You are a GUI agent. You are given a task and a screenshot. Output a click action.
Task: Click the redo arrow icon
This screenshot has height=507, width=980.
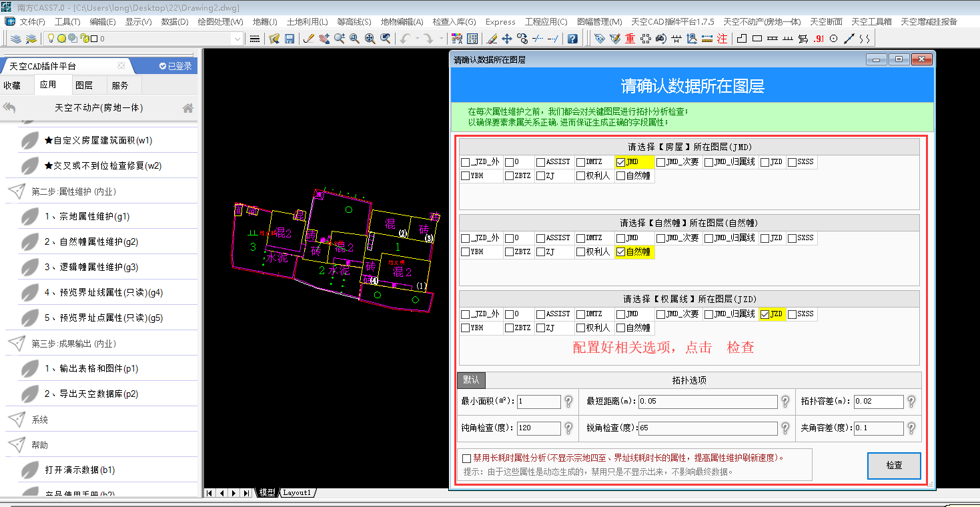[x=428, y=39]
